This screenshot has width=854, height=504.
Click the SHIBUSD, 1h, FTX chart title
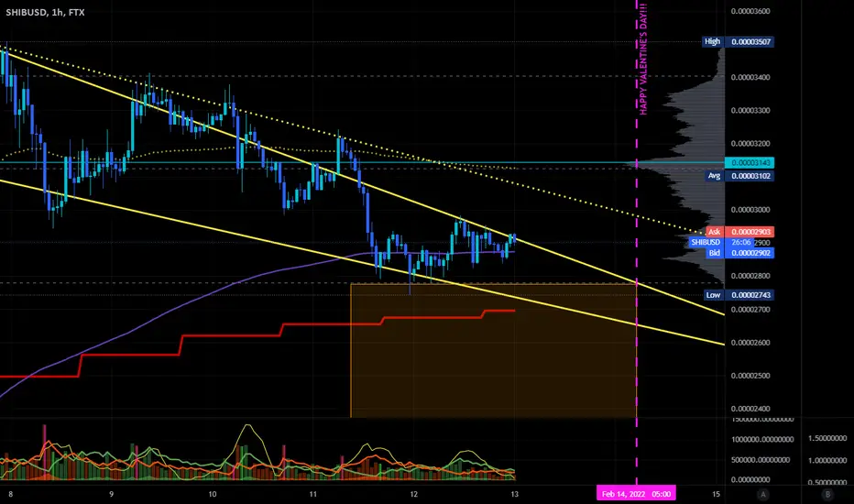click(45, 12)
